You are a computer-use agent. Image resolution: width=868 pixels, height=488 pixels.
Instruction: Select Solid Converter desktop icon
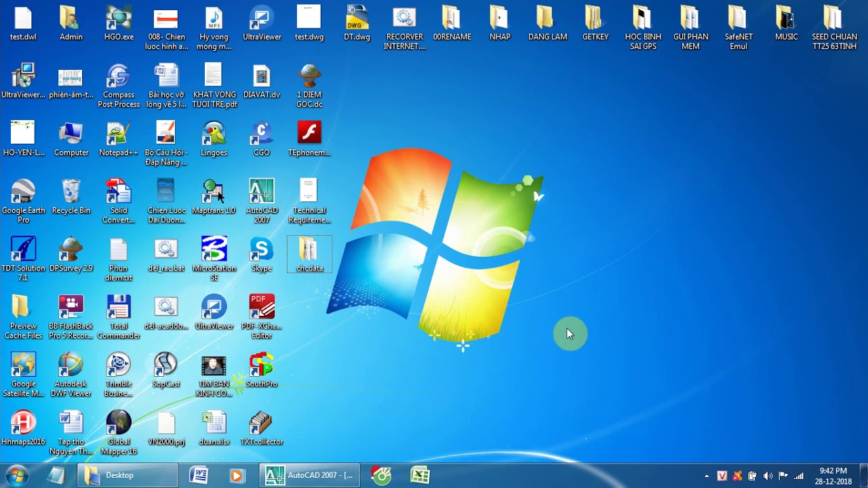tap(119, 201)
